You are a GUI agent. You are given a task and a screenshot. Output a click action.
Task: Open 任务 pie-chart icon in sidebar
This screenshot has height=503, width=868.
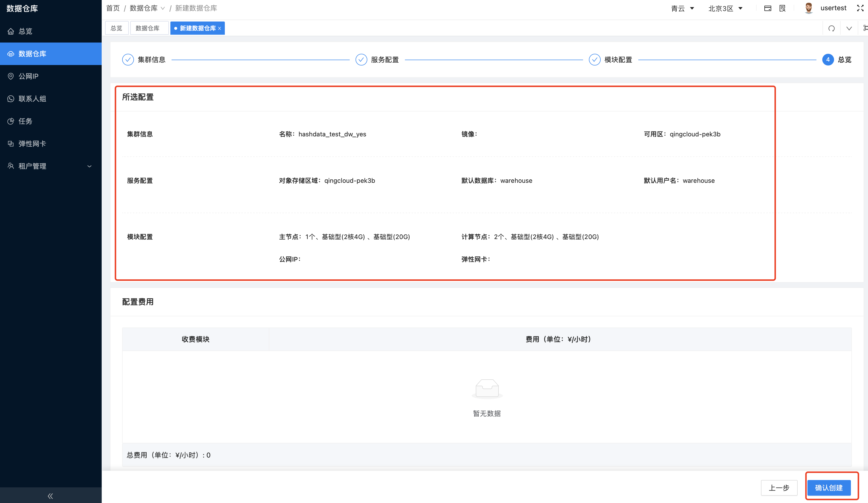click(11, 121)
